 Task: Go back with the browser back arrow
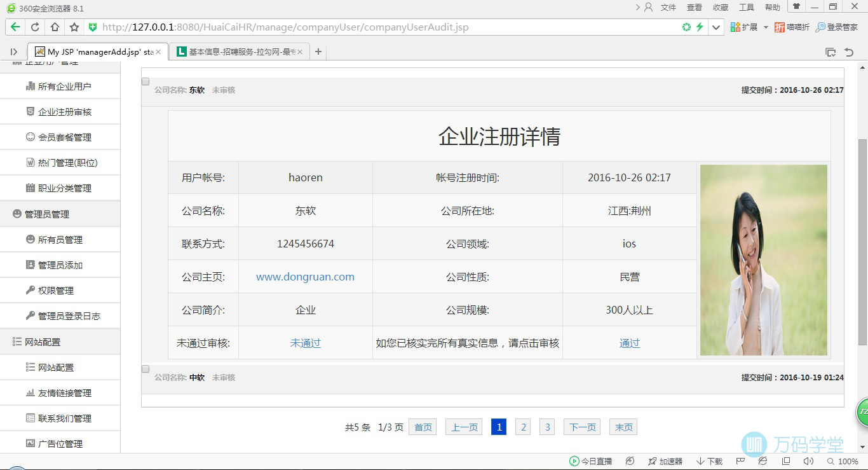point(15,27)
